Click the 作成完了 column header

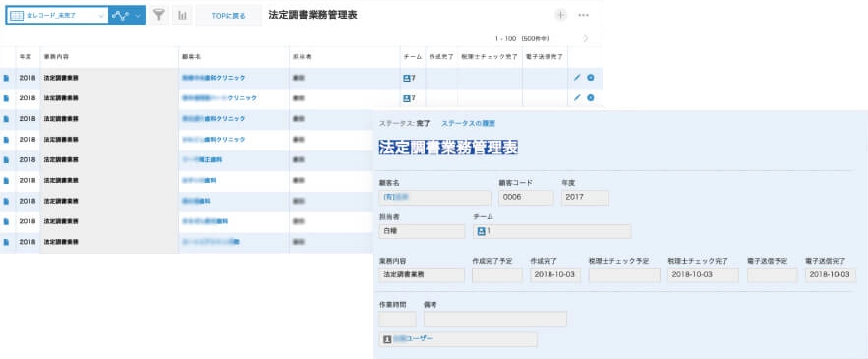tap(441, 57)
